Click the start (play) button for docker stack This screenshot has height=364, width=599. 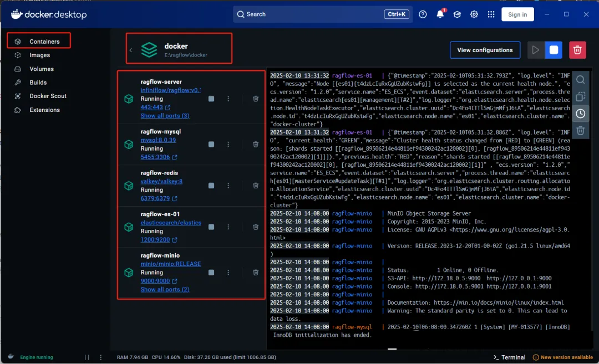coord(536,50)
